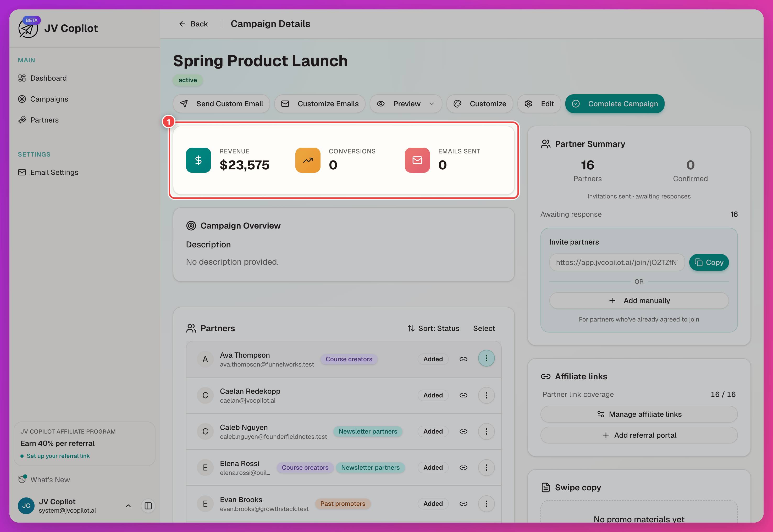Click the Awaiting response count row
Viewport: 773px width, 532px height.
[639, 214]
